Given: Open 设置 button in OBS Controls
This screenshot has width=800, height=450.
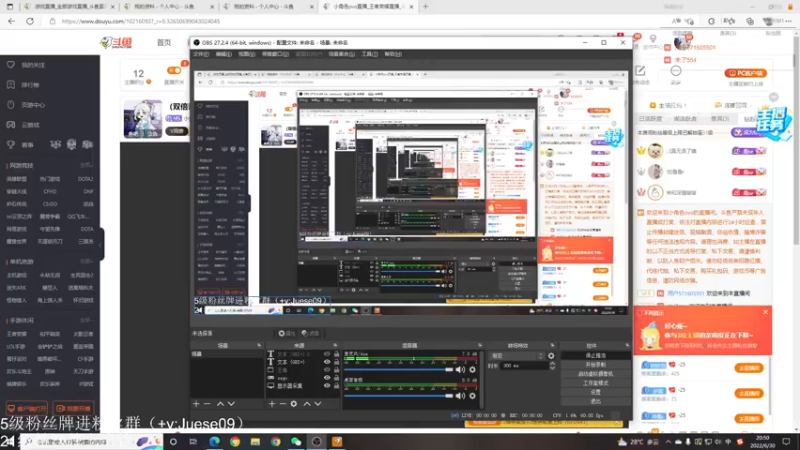Looking at the screenshot, I should (595, 392).
